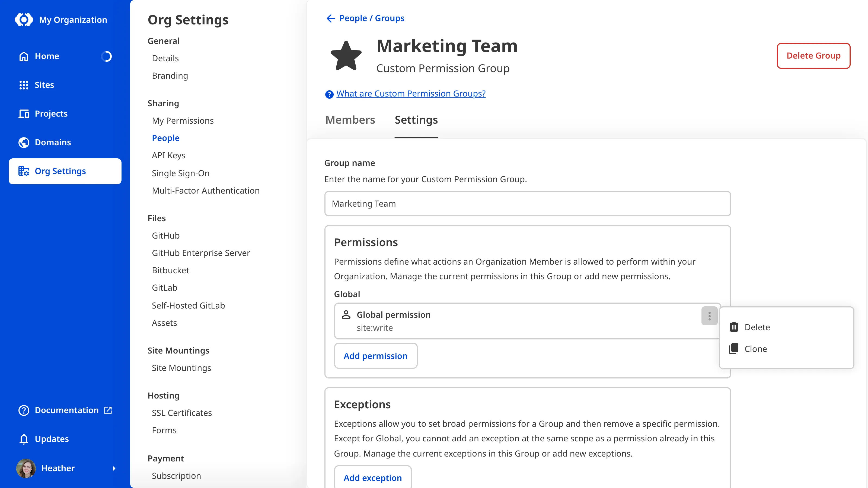The width and height of the screenshot is (868, 488).
Task: Open SSL Certificates under Hosting
Action: (182, 413)
